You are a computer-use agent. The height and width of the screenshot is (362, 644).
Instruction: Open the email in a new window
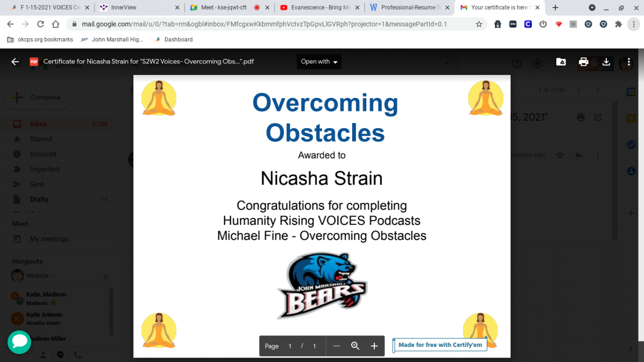[x=598, y=117]
